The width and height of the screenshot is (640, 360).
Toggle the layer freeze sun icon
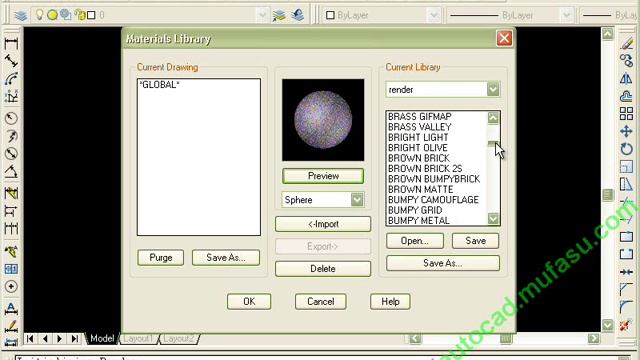tap(52, 15)
